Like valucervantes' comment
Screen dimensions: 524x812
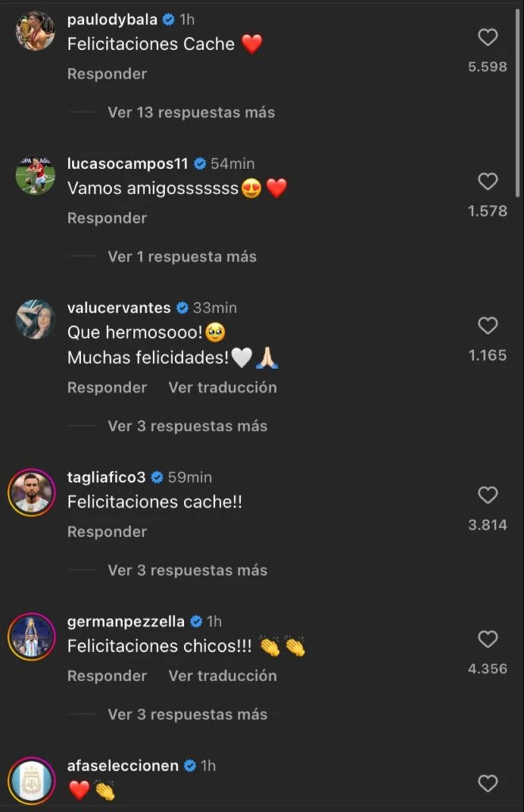[x=488, y=326]
